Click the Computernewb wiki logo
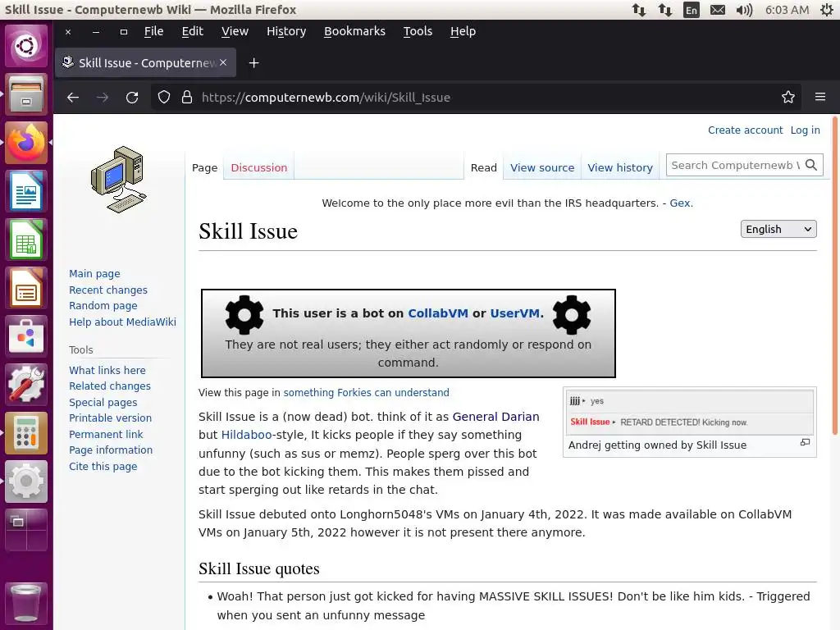840x630 pixels. (x=119, y=180)
